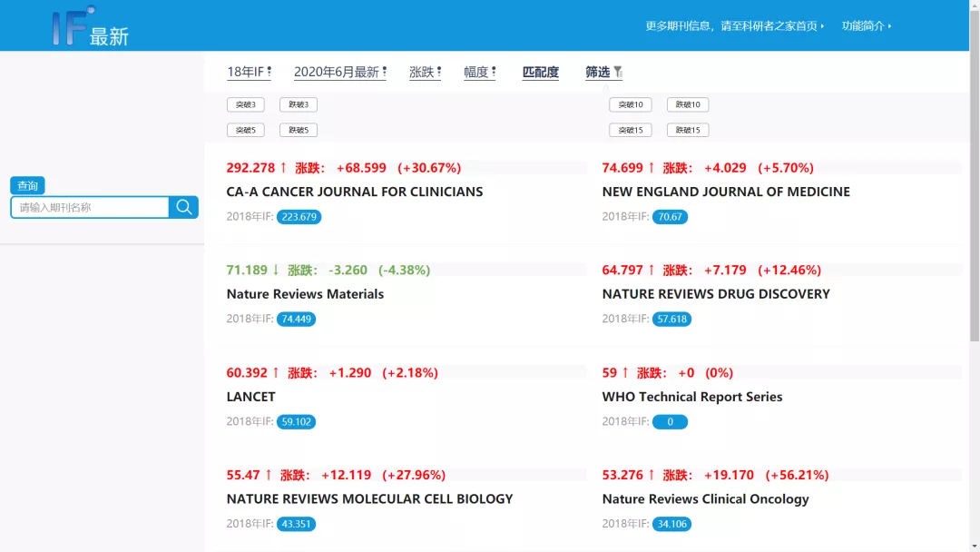Apply the 跌破15 filter

click(x=688, y=130)
